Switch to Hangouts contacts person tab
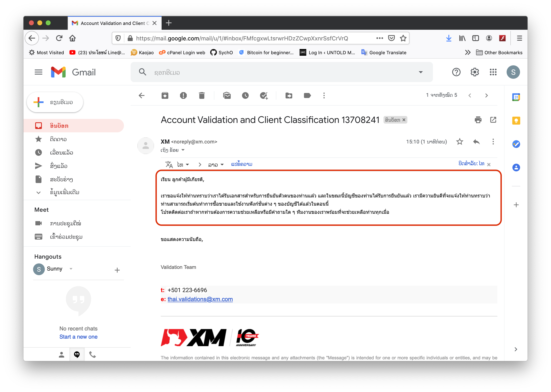Image resolution: width=551 pixels, height=392 pixels. pyautogui.click(x=62, y=355)
